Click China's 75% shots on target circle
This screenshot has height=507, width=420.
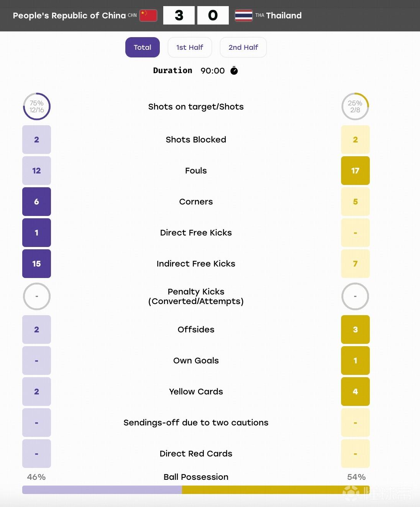click(36, 106)
